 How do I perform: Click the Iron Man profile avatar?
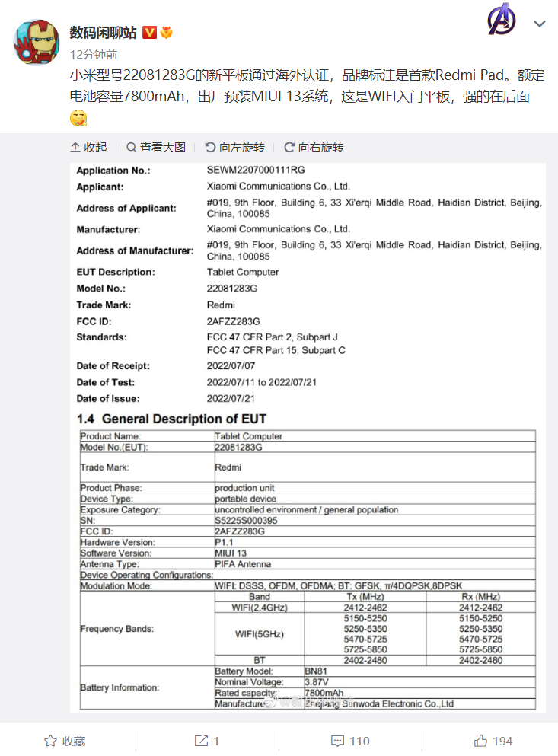coord(37,41)
